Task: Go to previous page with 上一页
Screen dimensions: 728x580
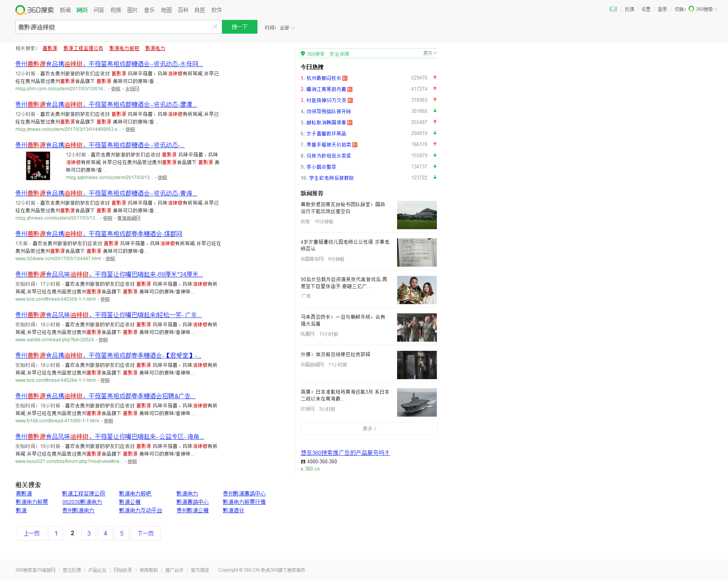Action: pos(32,533)
